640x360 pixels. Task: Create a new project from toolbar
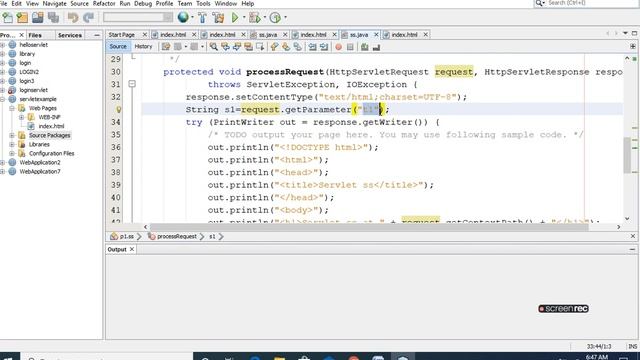(x=22, y=18)
